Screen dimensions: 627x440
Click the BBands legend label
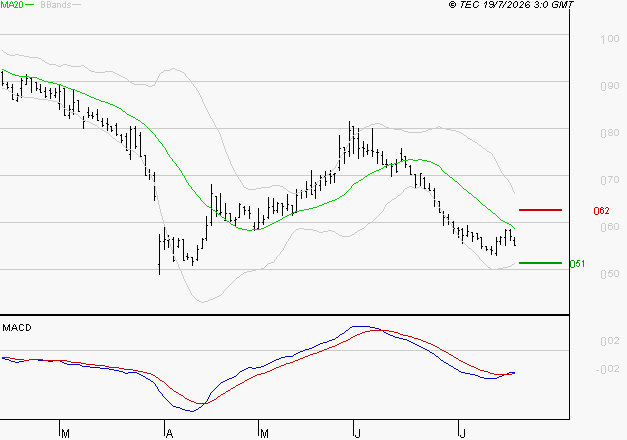point(55,5)
